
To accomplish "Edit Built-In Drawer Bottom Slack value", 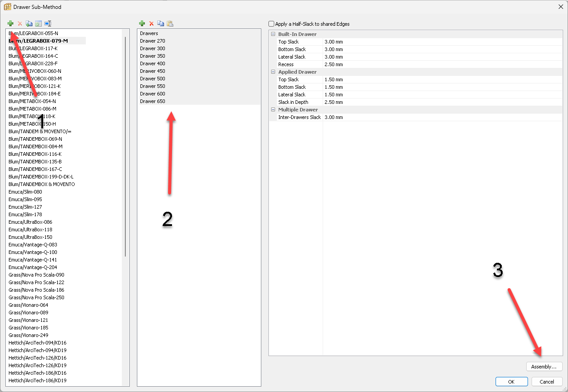I will pos(442,49).
